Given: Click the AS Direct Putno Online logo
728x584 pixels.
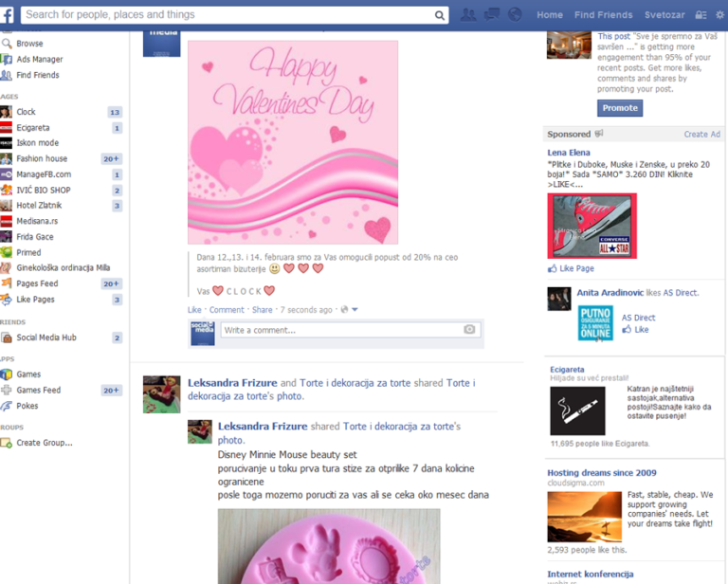Looking at the screenshot, I should click(x=595, y=323).
